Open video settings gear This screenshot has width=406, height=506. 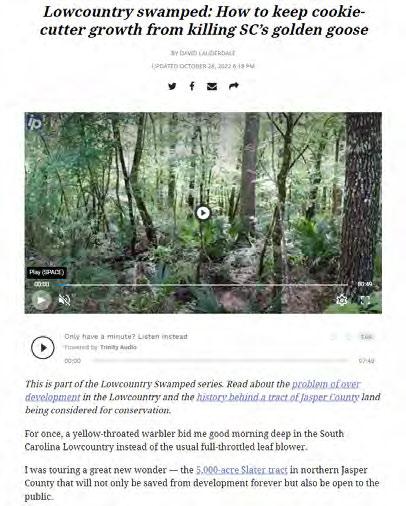[342, 300]
